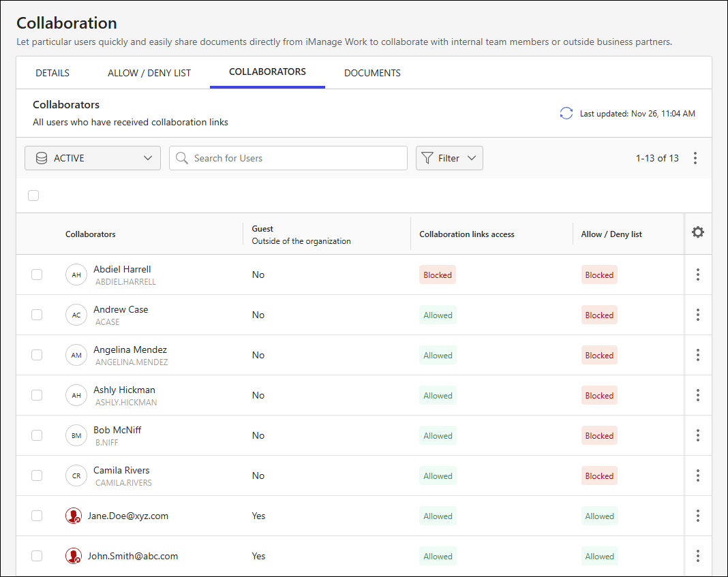
Task: Switch to the DOCUMENTS tab
Action: coord(372,72)
